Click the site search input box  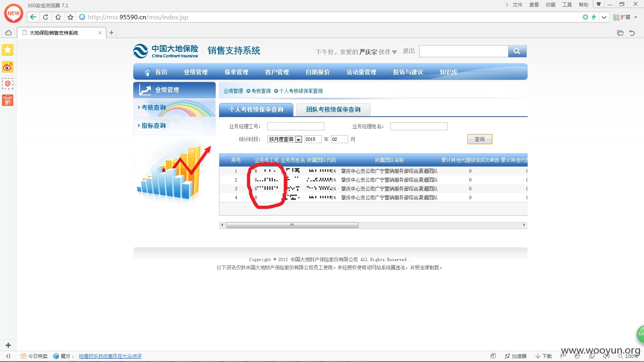click(x=464, y=51)
